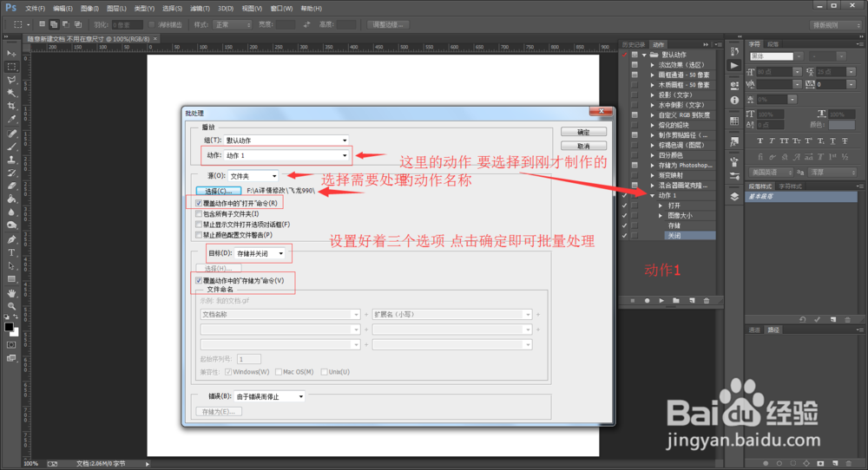Screen dimensions: 868x470
Task: Open the 文件(F) menu
Action: pos(35,9)
